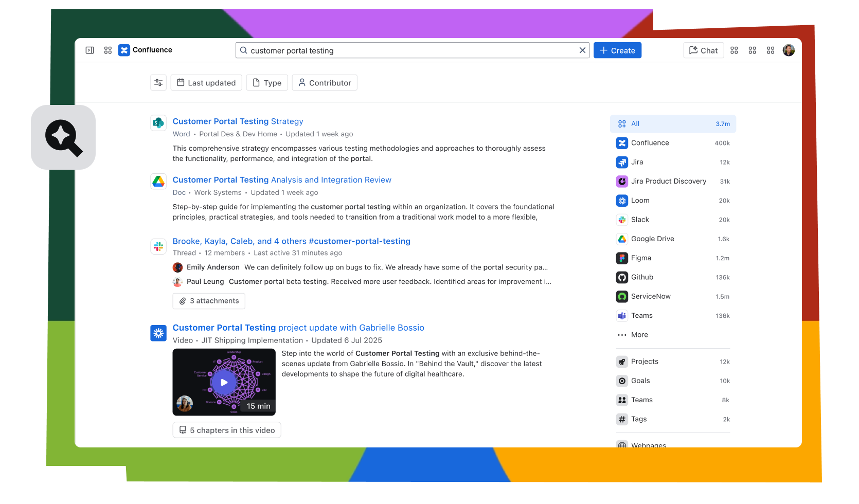Open the user profile avatar

(x=789, y=50)
